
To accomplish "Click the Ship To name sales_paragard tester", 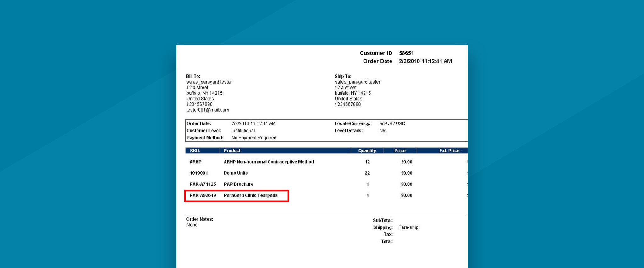I will tap(358, 82).
